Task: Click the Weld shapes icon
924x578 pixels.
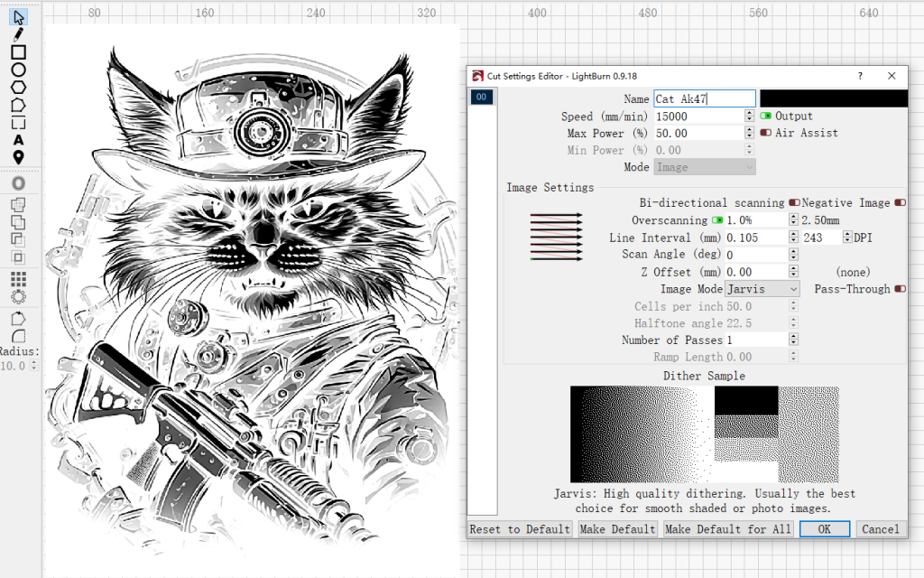Action: (18, 205)
